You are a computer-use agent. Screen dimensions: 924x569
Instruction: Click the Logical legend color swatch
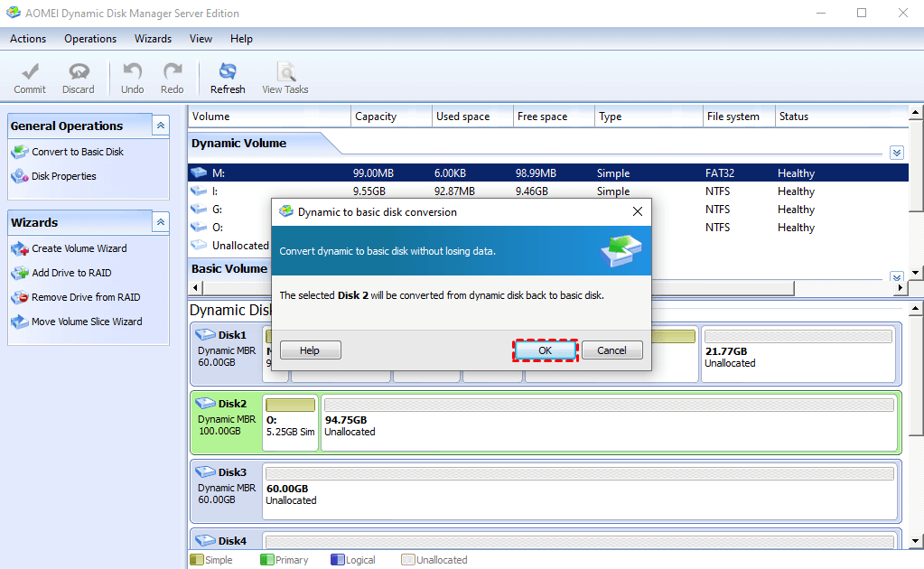[x=338, y=560]
